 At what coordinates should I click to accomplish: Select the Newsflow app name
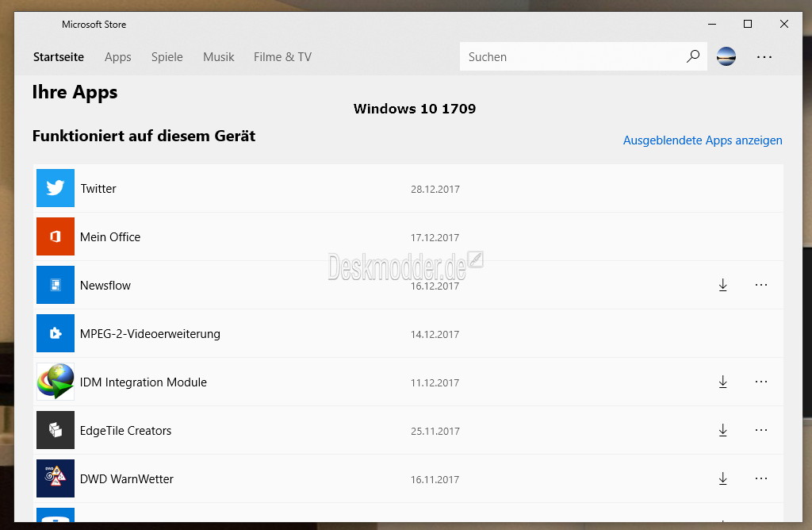pyautogui.click(x=105, y=286)
